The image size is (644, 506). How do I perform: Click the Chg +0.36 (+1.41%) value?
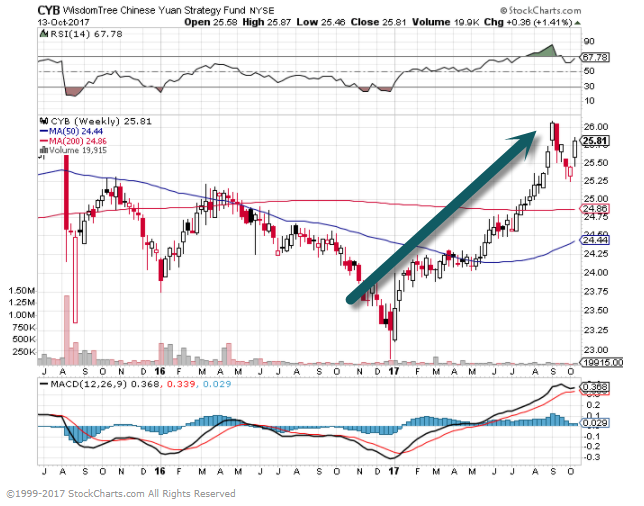(x=528, y=22)
